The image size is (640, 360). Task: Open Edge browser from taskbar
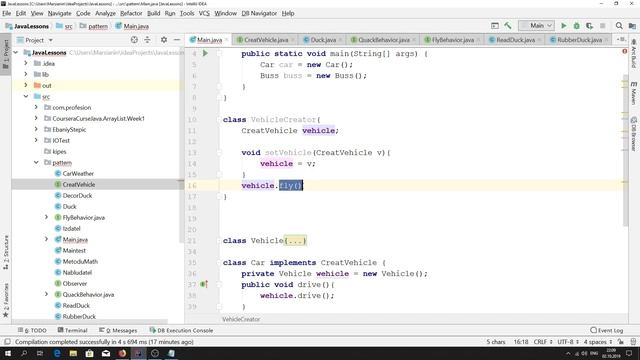pyautogui.click(x=57, y=353)
